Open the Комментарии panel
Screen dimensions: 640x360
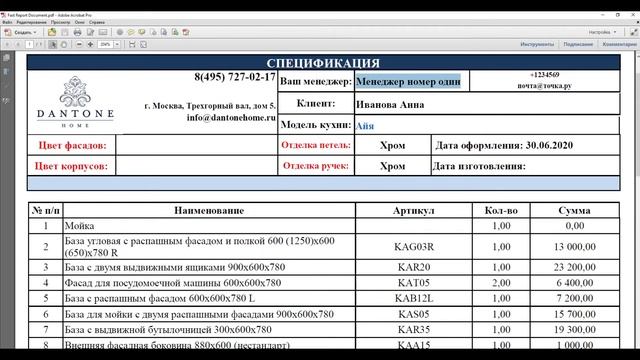pos(620,44)
